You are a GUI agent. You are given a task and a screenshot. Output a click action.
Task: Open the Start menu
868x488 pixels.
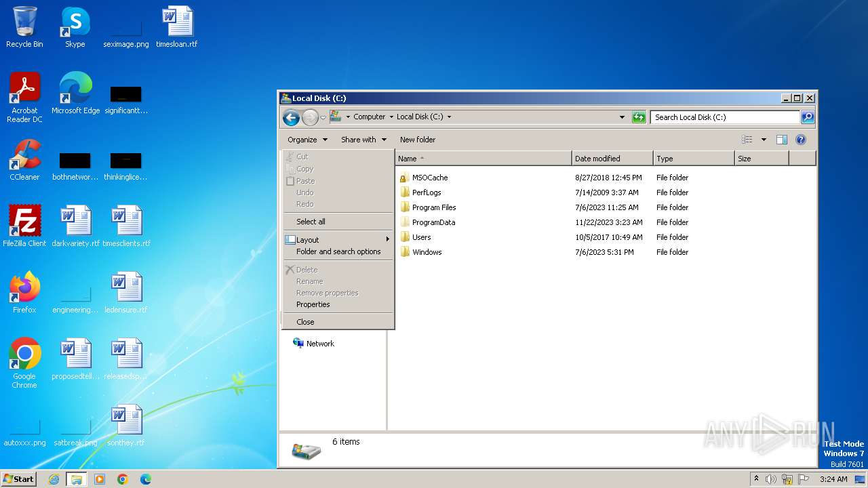point(19,479)
